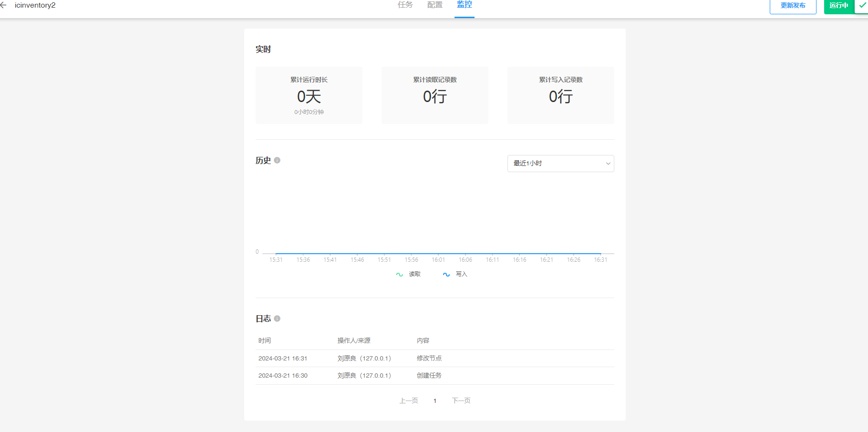Click the 更新发布 button

click(x=793, y=6)
